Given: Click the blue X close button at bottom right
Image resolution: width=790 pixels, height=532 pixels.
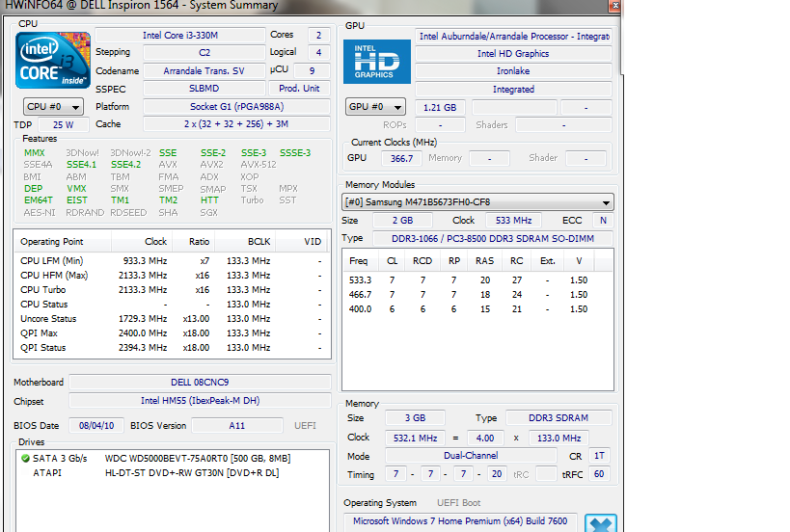Looking at the screenshot, I should point(601,523).
